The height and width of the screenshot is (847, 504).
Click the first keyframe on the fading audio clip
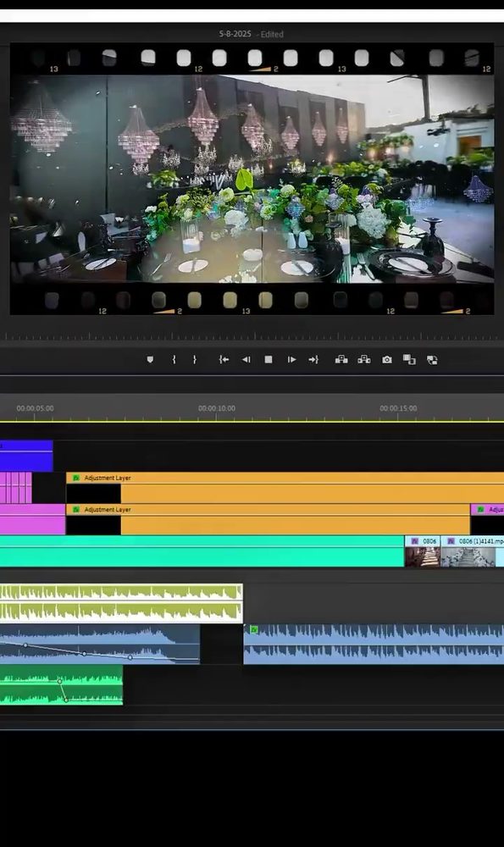click(25, 645)
